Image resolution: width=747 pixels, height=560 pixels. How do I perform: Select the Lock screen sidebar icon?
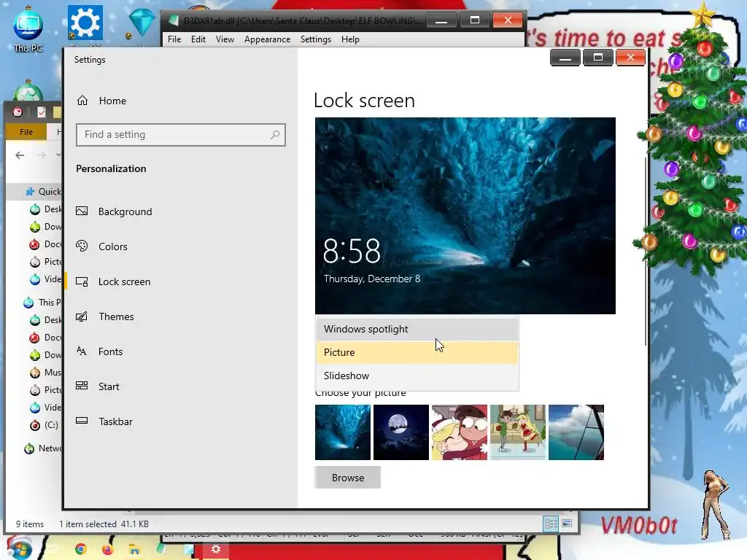point(82,281)
